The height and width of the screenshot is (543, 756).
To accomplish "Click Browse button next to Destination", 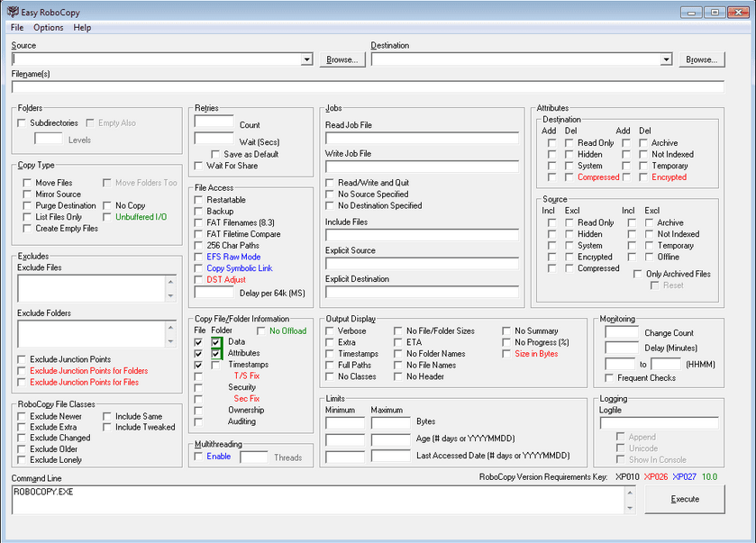I will [x=702, y=59].
